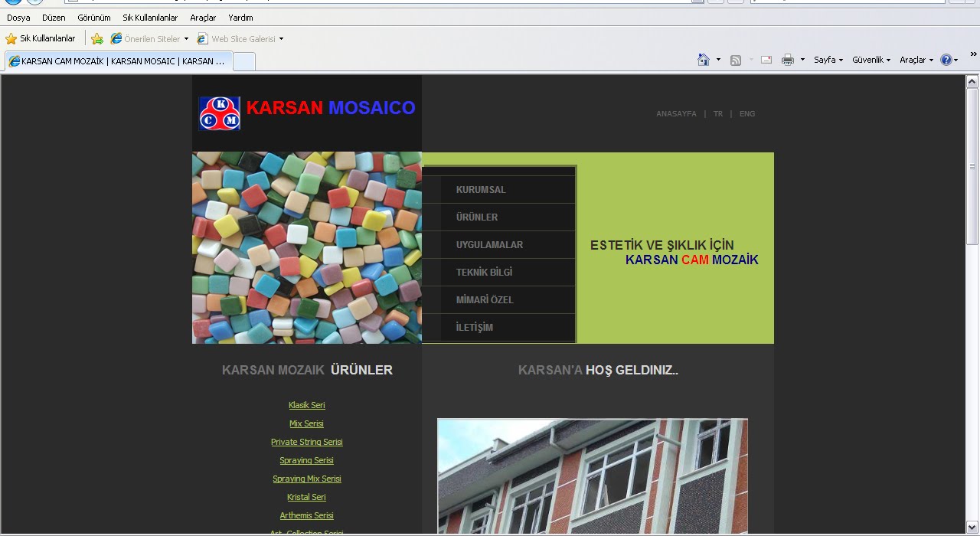Open the Güvenlik dropdown menu

(x=871, y=60)
